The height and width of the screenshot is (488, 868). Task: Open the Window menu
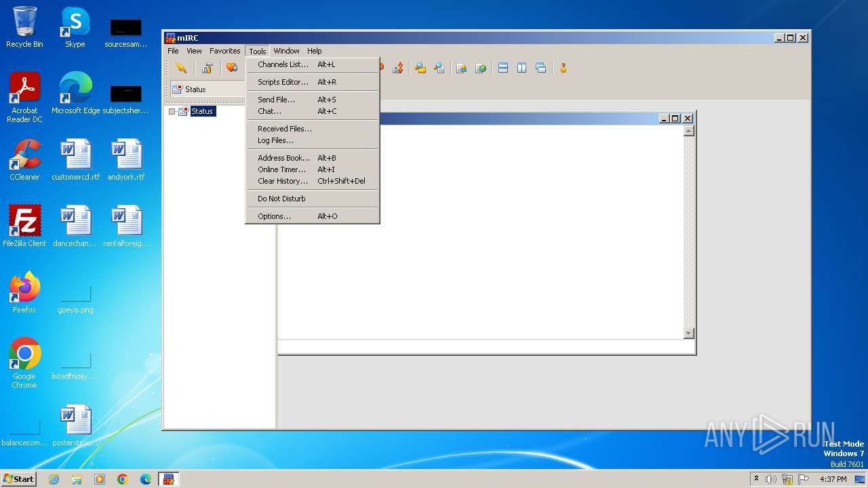(x=286, y=51)
